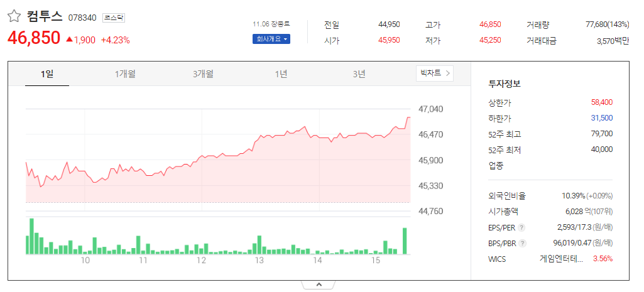This screenshot has width=644, height=292.
Task: Click the 44,760 price axis label
Action: point(431,211)
